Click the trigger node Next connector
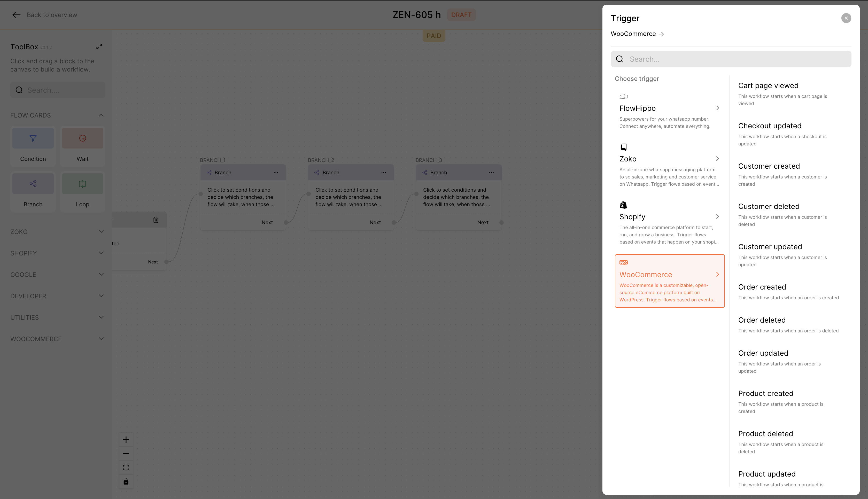 (x=167, y=262)
